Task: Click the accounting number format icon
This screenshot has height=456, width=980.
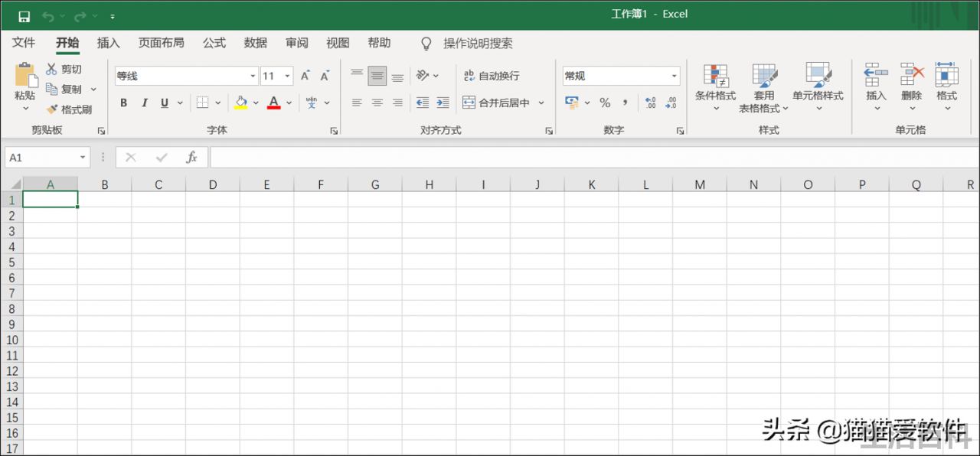Action: (571, 102)
